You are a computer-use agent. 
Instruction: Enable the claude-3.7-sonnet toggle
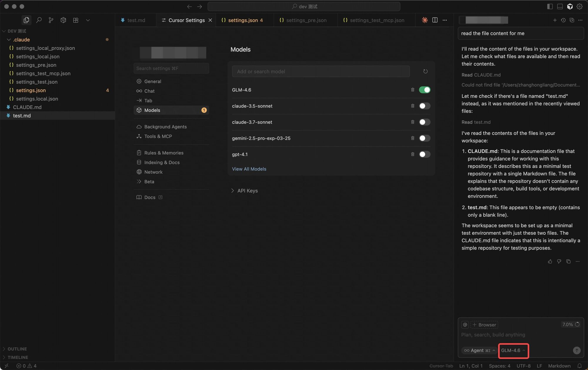coord(424,122)
